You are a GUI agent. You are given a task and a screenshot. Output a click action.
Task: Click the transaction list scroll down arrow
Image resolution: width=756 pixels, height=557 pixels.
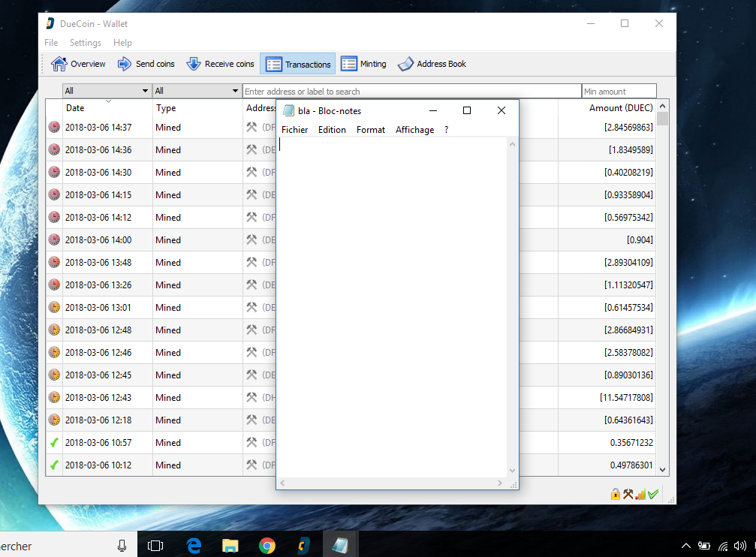coord(662,470)
